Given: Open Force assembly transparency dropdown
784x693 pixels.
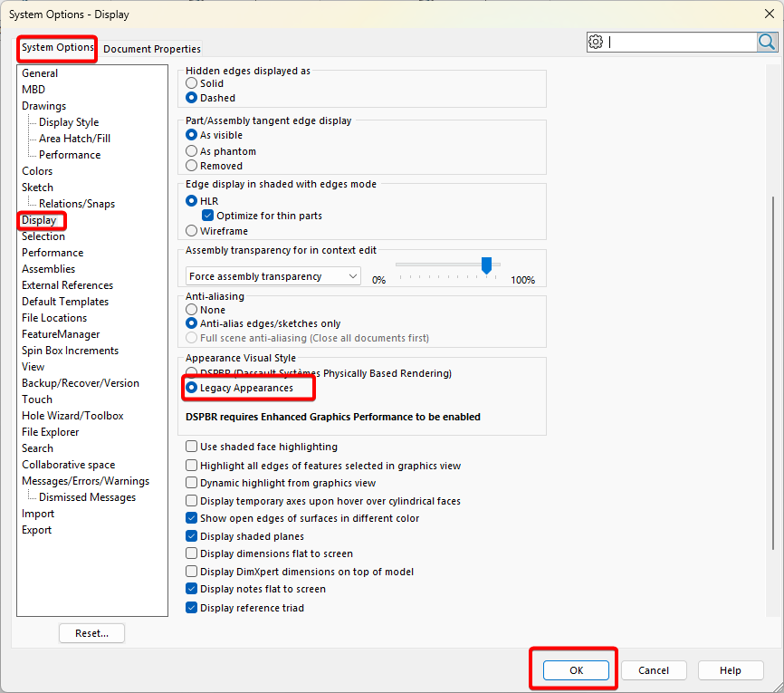Looking at the screenshot, I should pyautogui.click(x=273, y=276).
